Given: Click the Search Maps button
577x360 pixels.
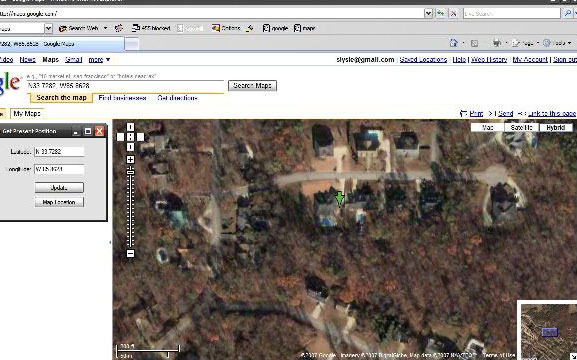Looking at the screenshot, I should [252, 85].
